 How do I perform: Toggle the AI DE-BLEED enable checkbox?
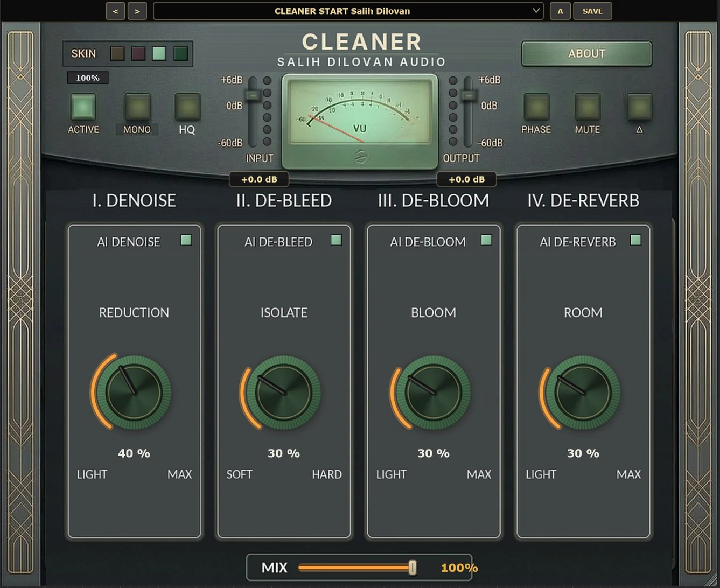[x=336, y=240]
